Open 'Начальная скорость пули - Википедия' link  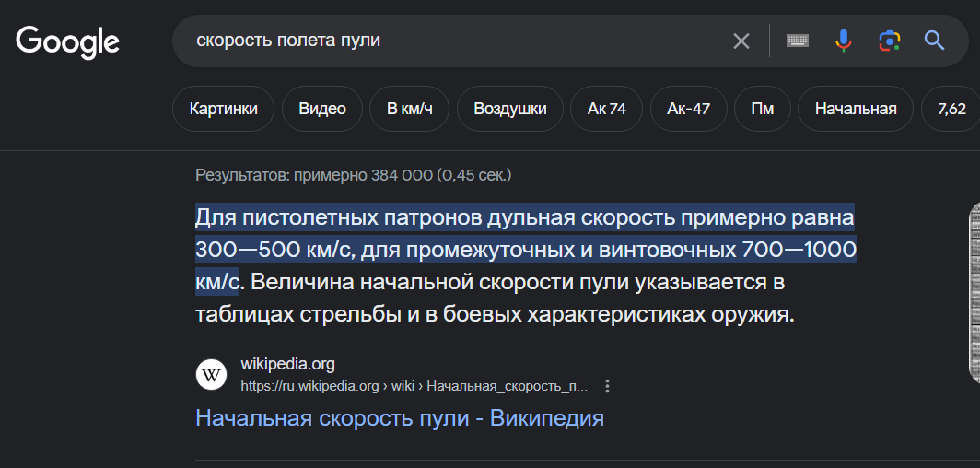point(400,417)
